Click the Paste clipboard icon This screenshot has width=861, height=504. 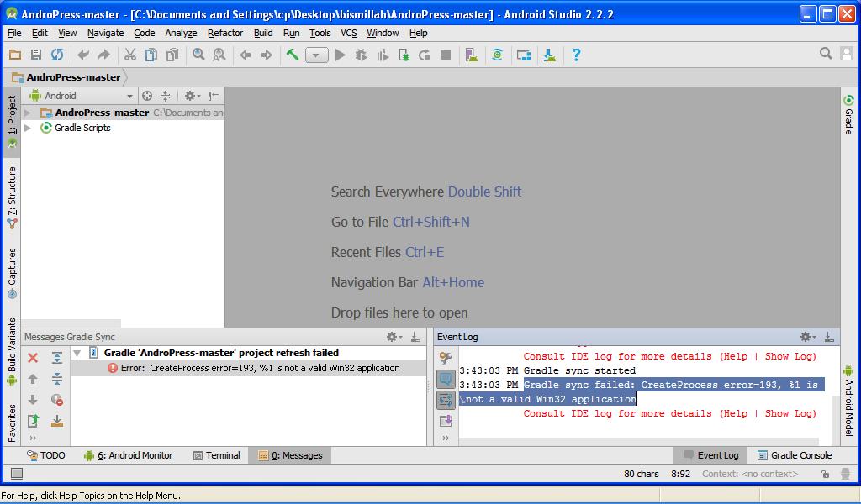coord(172,55)
